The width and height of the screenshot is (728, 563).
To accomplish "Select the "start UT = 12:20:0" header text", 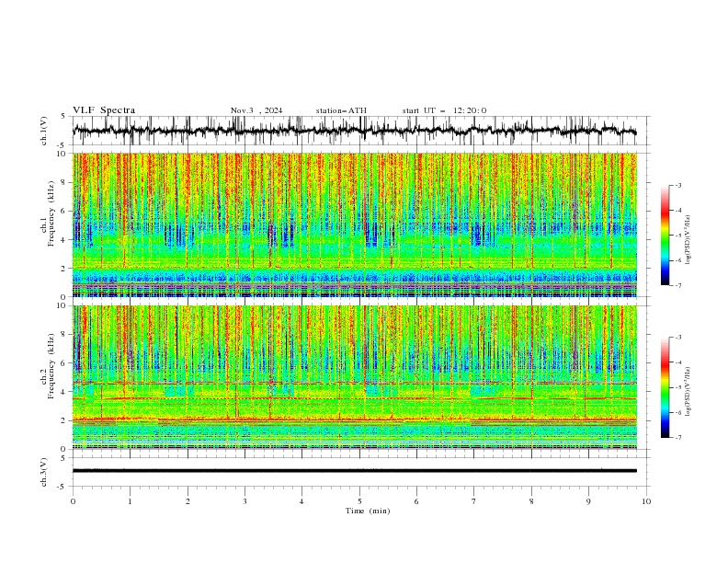I will point(444,110).
